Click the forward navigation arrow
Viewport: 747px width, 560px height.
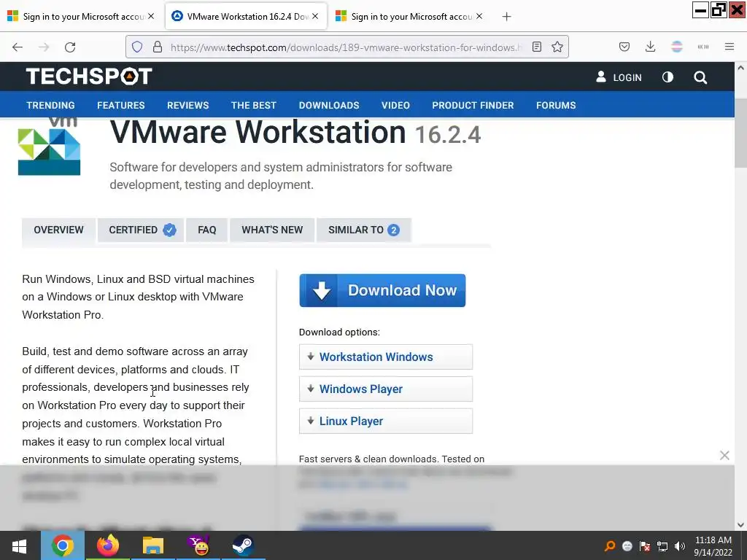(44, 47)
